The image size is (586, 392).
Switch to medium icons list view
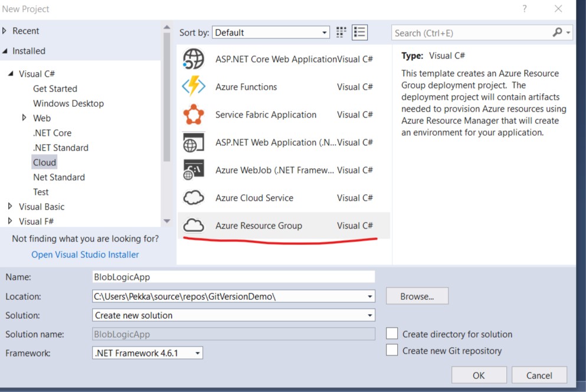click(x=359, y=32)
